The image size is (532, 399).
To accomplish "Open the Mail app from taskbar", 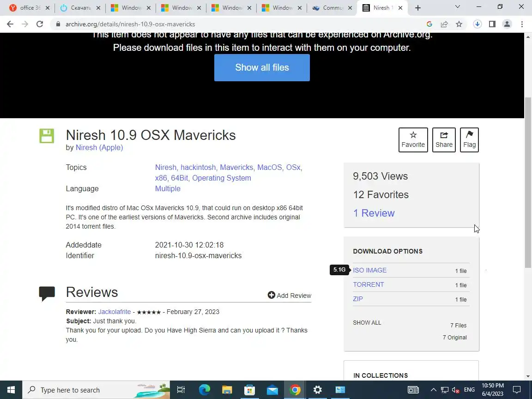I will pos(272,390).
